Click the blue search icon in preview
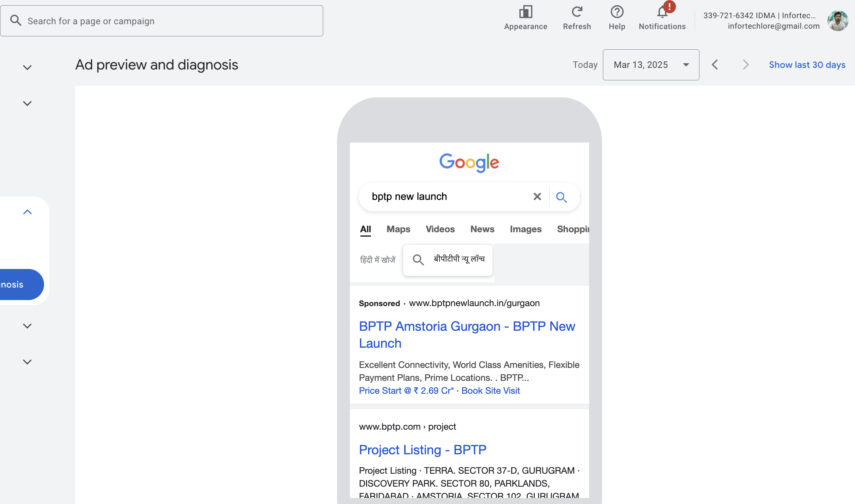This screenshot has height=504, width=855. [x=561, y=197]
